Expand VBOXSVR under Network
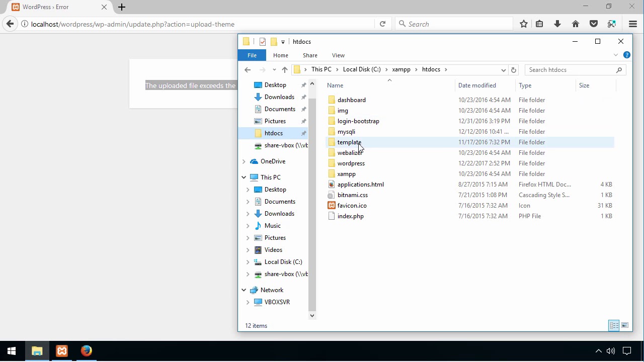This screenshot has height=362, width=644. tap(248, 302)
